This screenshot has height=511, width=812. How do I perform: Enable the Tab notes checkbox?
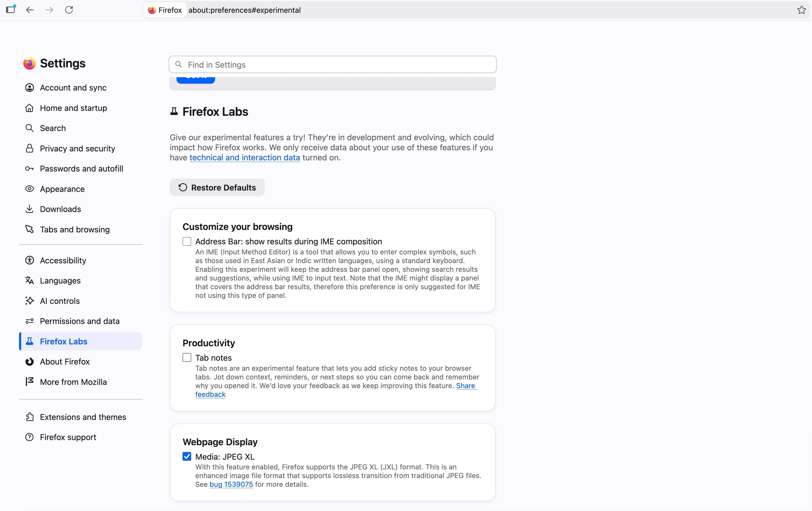pyautogui.click(x=187, y=358)
